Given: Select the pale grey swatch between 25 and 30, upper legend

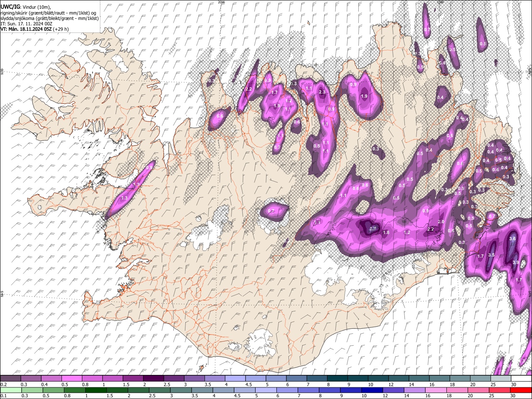Looking at the screenshot, I should coord(501,378).
